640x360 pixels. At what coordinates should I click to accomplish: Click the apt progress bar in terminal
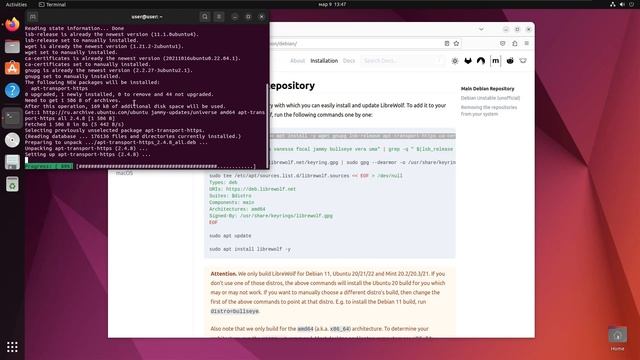pos(140,166)
